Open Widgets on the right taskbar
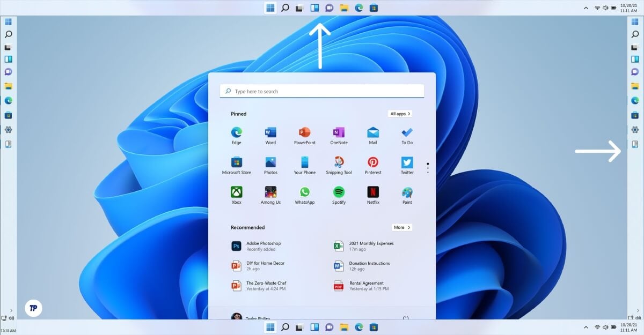This screenshot has width=644, height=335. [635, 59]
